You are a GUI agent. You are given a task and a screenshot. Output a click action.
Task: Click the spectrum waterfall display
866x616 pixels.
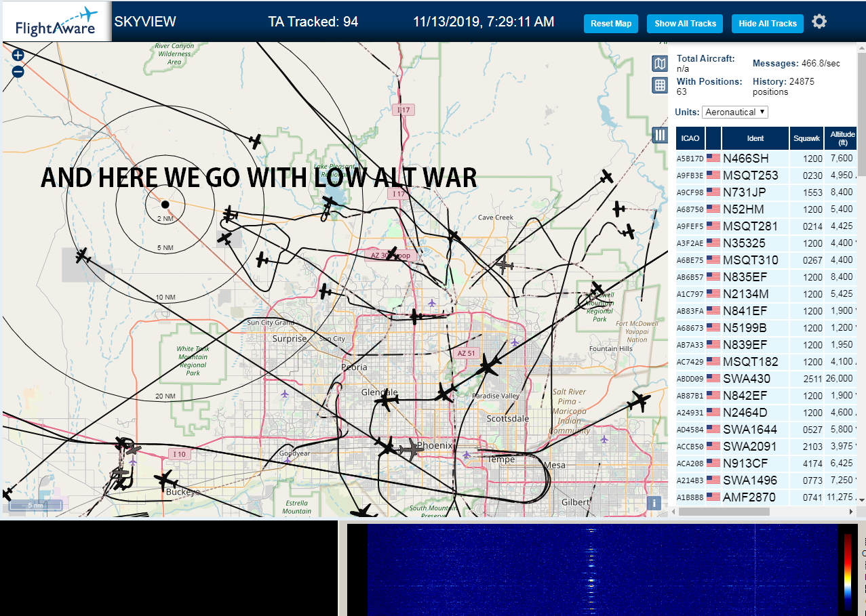[602, 569]
